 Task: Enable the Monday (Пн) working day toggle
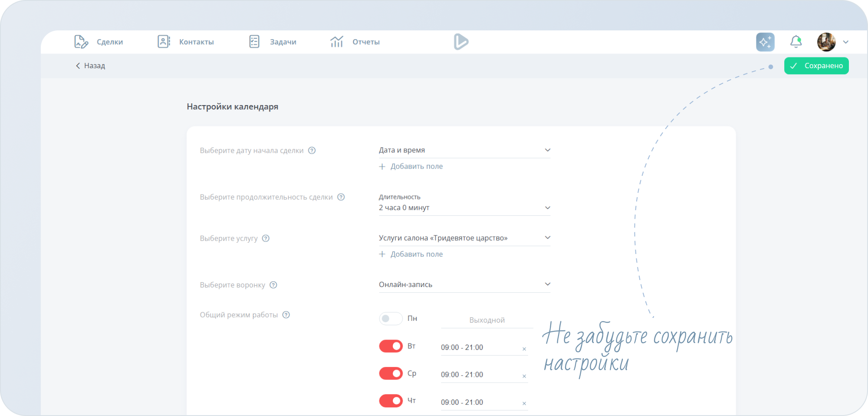[391, 319]
